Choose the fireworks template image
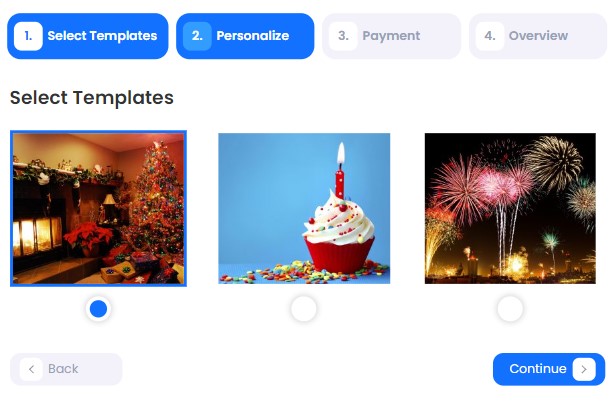This screenshot has height=405, width=610. point(510,209)
